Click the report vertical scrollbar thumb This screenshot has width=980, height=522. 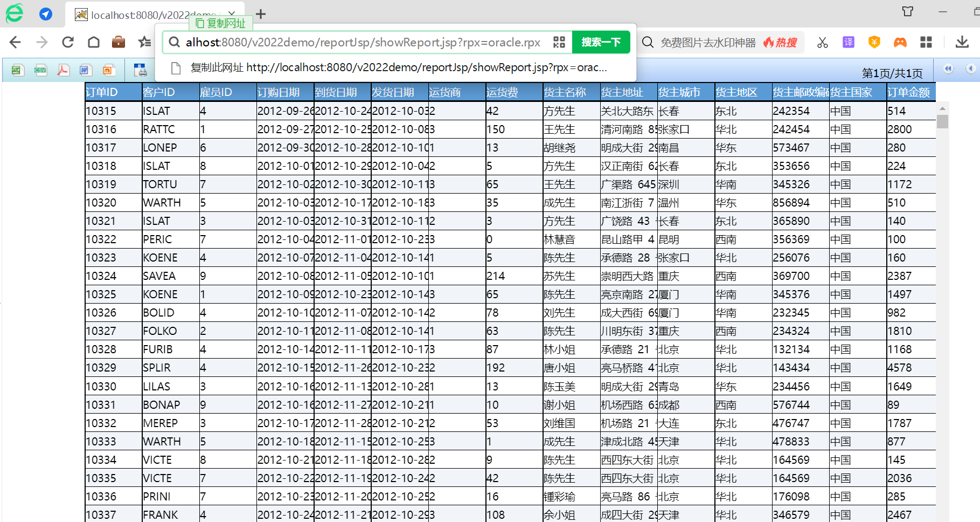tap(942, 121)
